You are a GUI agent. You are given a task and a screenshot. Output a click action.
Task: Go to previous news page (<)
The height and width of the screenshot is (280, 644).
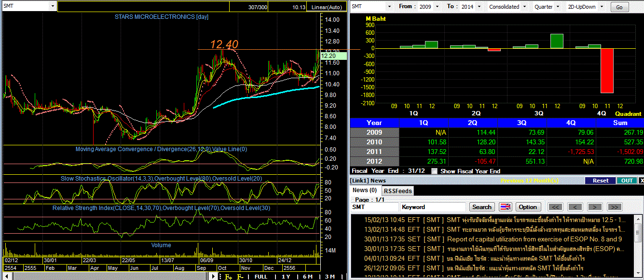pos(575,207)
